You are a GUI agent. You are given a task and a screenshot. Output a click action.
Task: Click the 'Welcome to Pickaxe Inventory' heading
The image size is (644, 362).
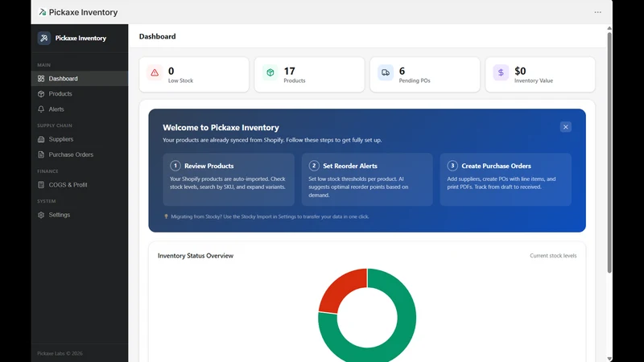point(221,128)
